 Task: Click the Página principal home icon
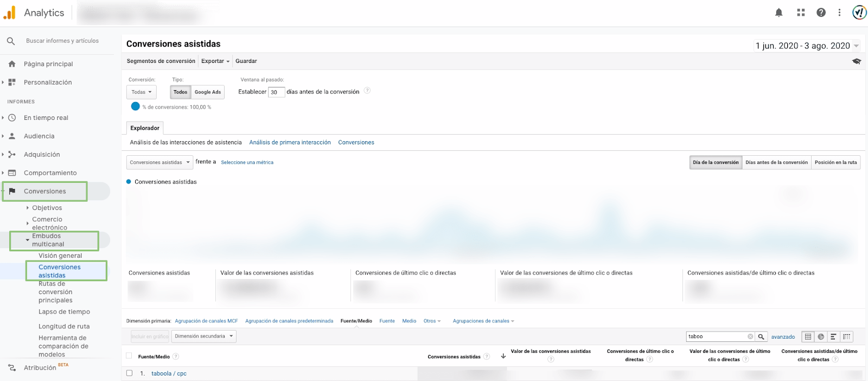pos(12,64)
